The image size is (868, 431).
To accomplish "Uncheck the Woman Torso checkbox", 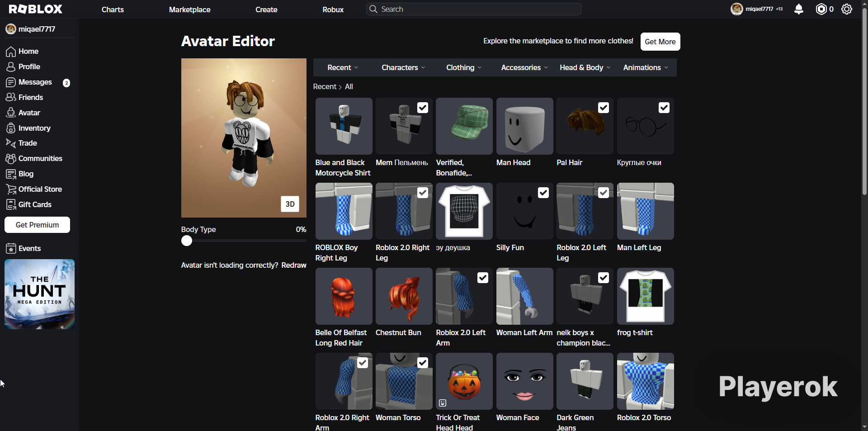I will [423, 363].
